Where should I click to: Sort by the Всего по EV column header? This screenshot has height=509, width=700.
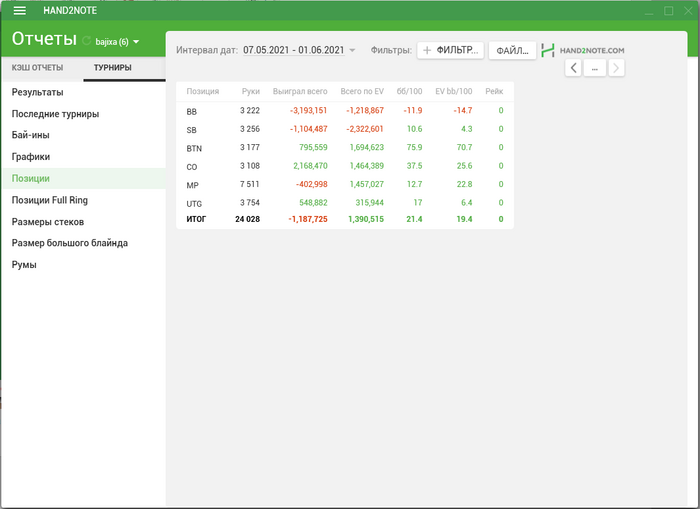pyautogui.click(x=362, y=91)
